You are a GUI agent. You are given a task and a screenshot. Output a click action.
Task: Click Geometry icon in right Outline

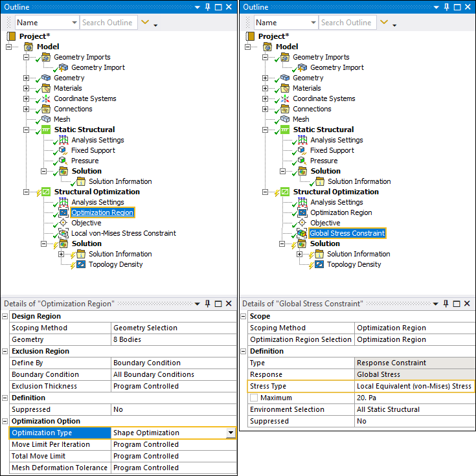click(x=285, y=78)
